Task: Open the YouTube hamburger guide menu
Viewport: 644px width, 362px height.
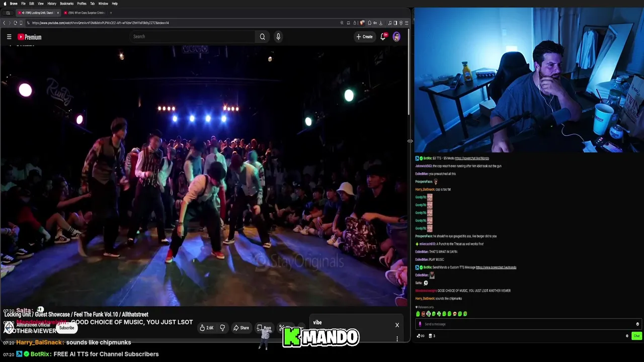Action: coord(9,37)
